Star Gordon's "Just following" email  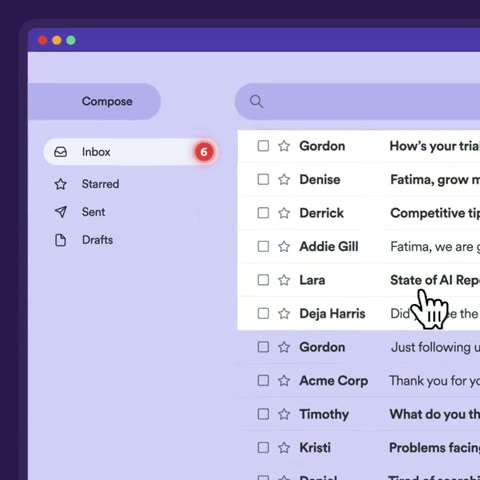tap(284, 347)
